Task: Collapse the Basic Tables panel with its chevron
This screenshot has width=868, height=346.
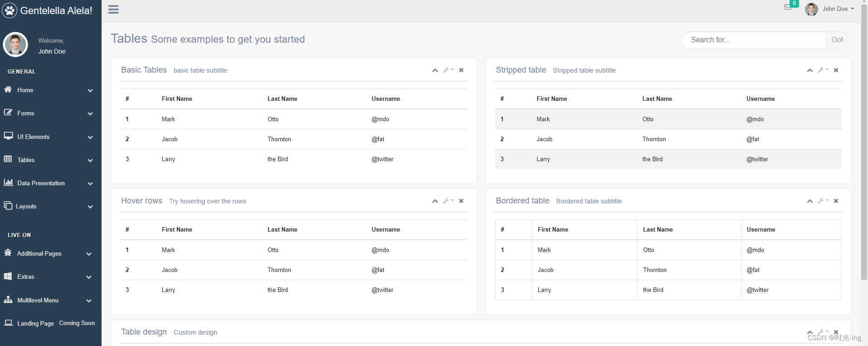Action: (435, 70)
